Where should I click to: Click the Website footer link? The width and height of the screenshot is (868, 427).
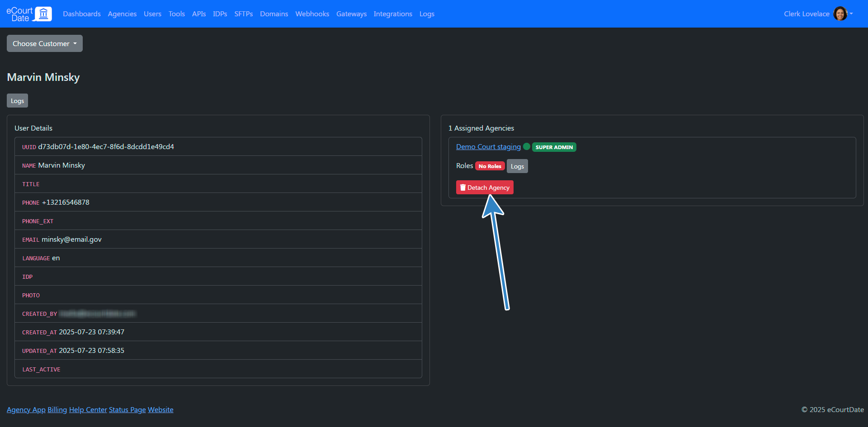(160, 409)
